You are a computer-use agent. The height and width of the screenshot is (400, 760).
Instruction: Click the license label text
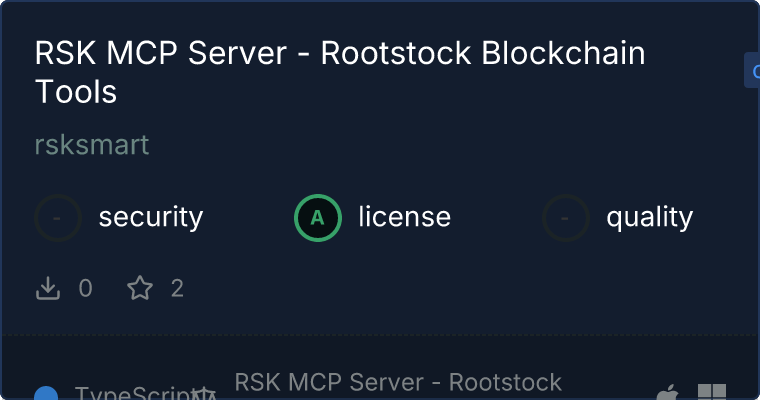point(404,217)
